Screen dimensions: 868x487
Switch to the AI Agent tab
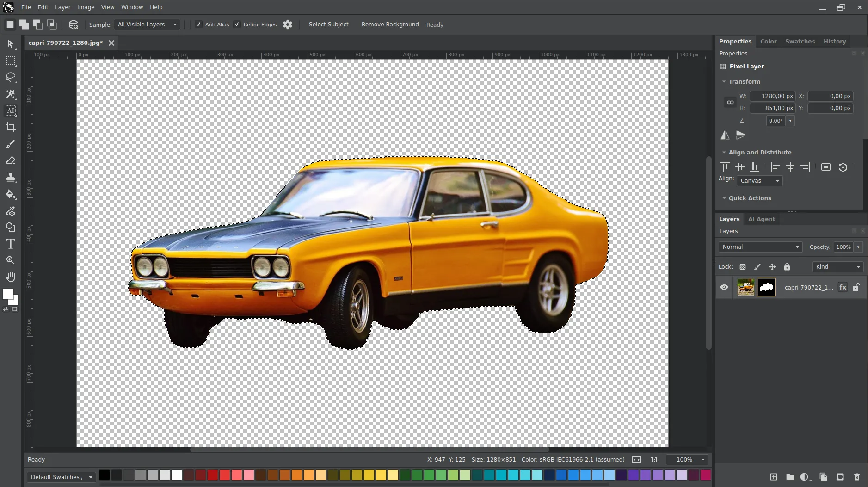click(x=762, y=219)
